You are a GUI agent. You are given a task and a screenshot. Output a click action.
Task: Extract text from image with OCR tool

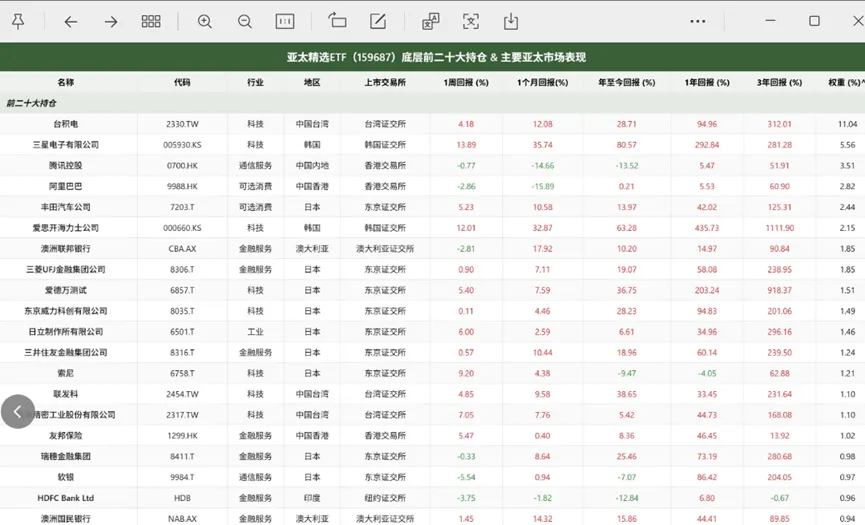point(471,22)
